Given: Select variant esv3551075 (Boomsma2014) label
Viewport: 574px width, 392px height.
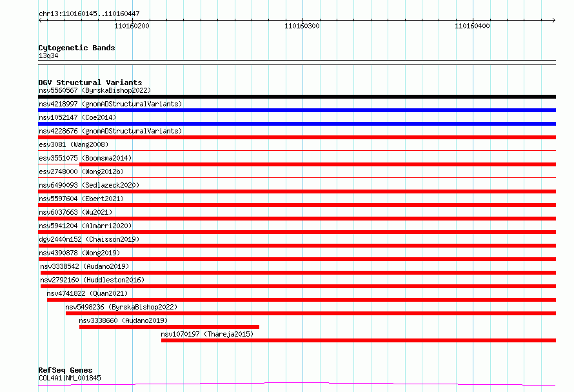Looking at the screenshot, I should [85, 158].
